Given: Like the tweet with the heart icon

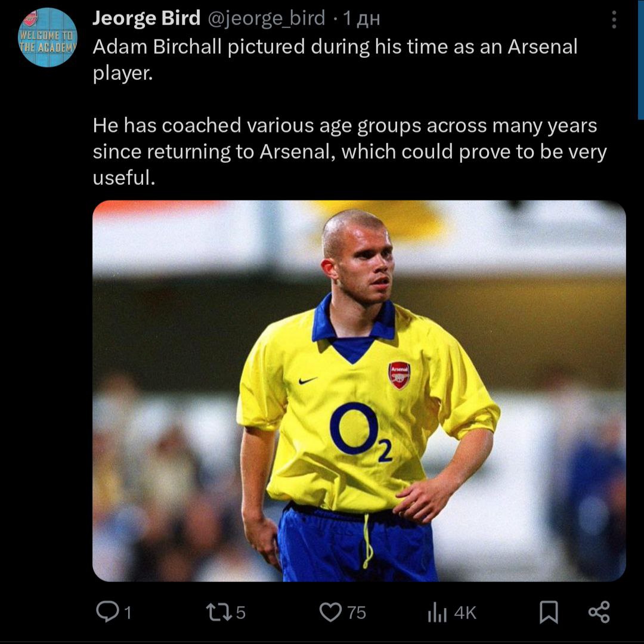Looking at the screenshot, I should tap(330, 612).
